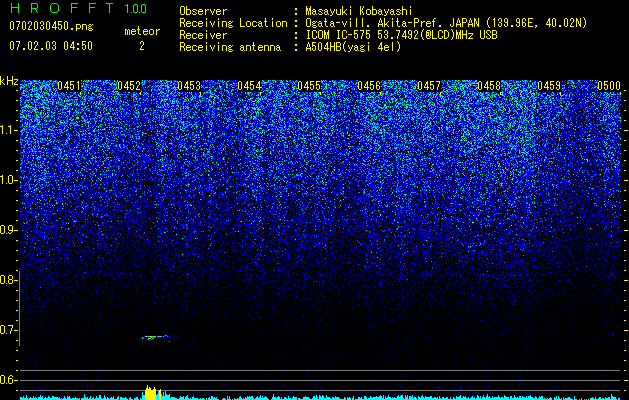
Task: Click the 0457 time marker
Action: (x=429, y=86)
